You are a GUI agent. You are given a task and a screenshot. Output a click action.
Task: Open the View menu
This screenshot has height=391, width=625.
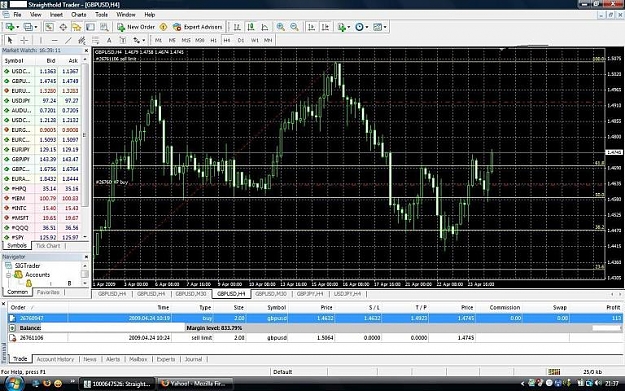[x=35, y=15]
